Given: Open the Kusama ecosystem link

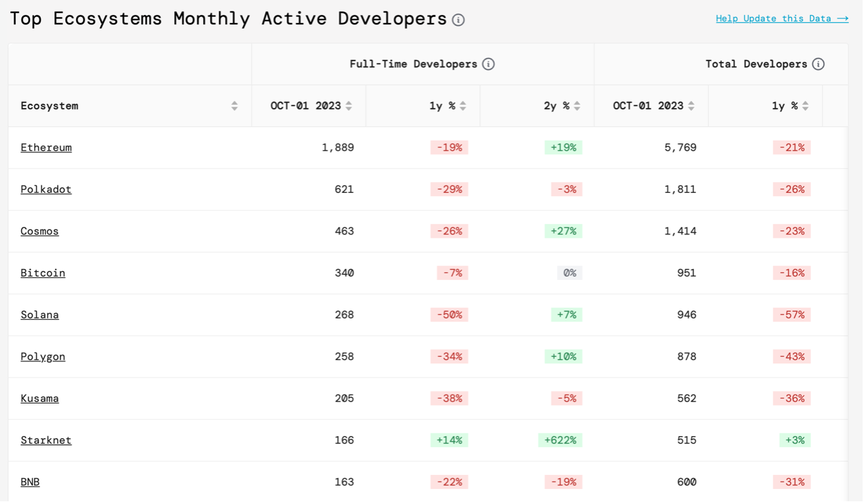Looking at the screenshot, I should [39, 399].
